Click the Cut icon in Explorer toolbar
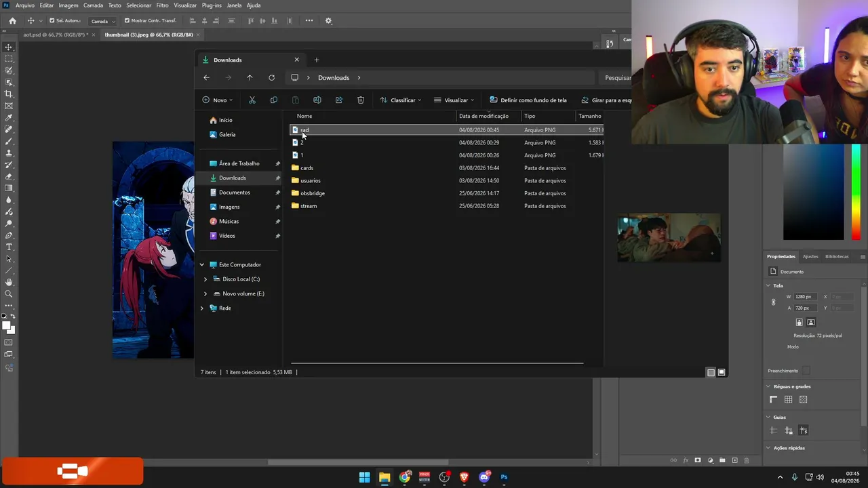 [252, 100]
